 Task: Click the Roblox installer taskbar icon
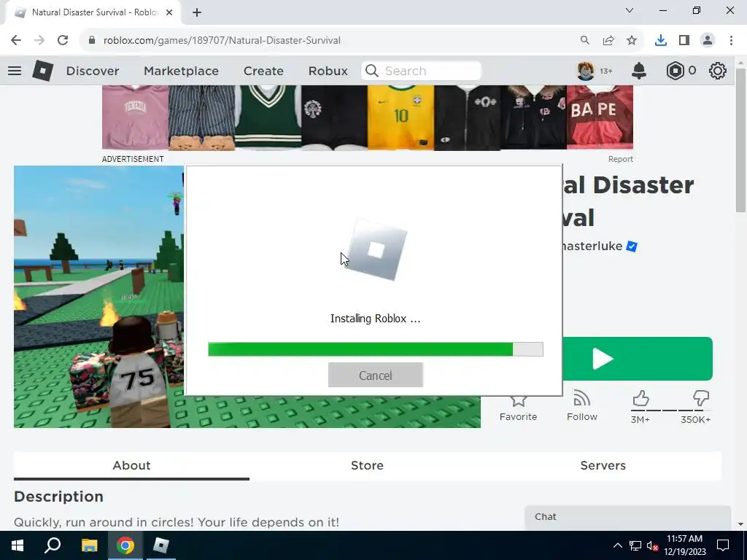(161, 545)
